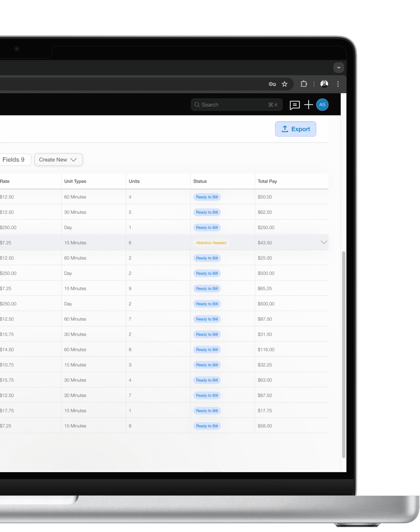This screenshot has width=420, height=532.
Task: Open the Chrome three-dot menu
Action: (x=338, y=84)
